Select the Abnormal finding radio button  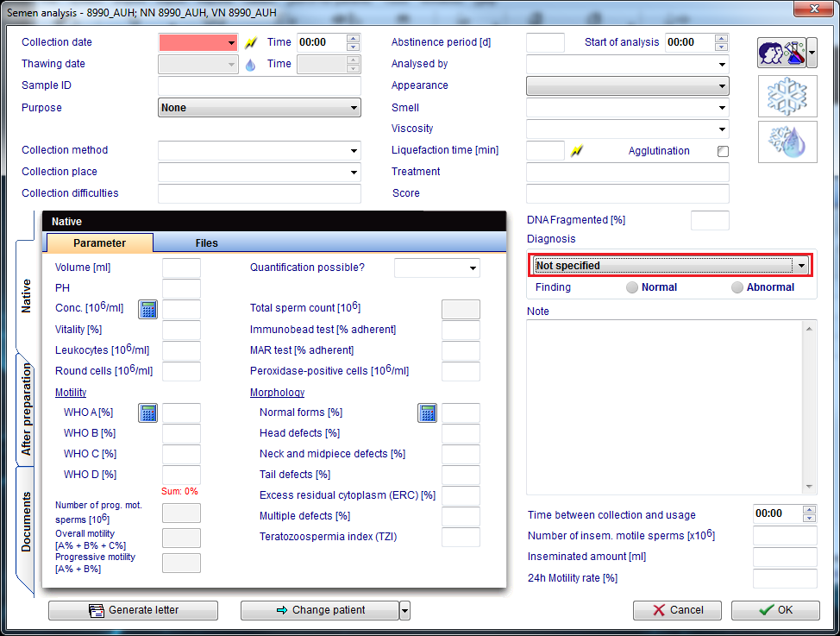tap(737, 287)
